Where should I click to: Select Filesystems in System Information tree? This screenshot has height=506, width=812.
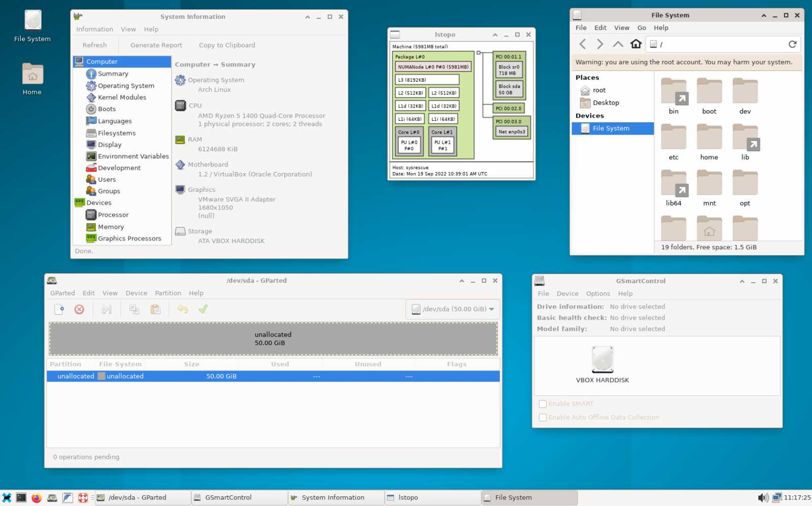pos(117,133)
